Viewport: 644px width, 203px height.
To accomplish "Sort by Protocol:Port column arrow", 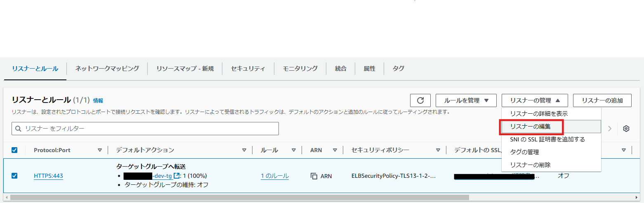I will (x=99, y=150).
